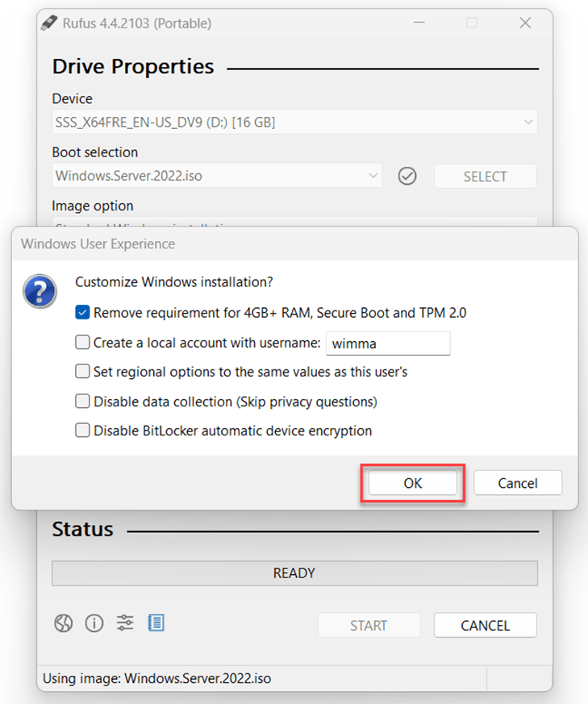Click the READY status progress bar

coord(294,573)
